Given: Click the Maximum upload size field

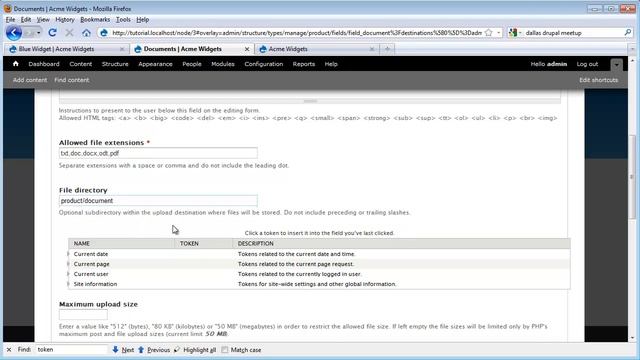Looking at the screenshot, I should (83, 315).
